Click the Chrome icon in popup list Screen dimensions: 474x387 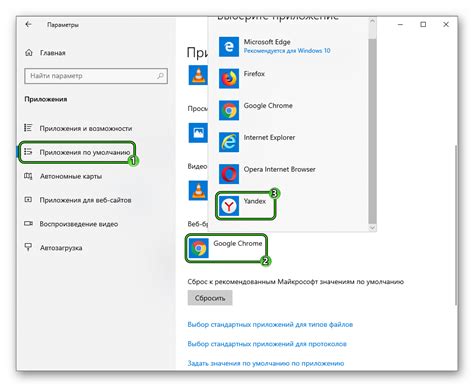[229, 110]
